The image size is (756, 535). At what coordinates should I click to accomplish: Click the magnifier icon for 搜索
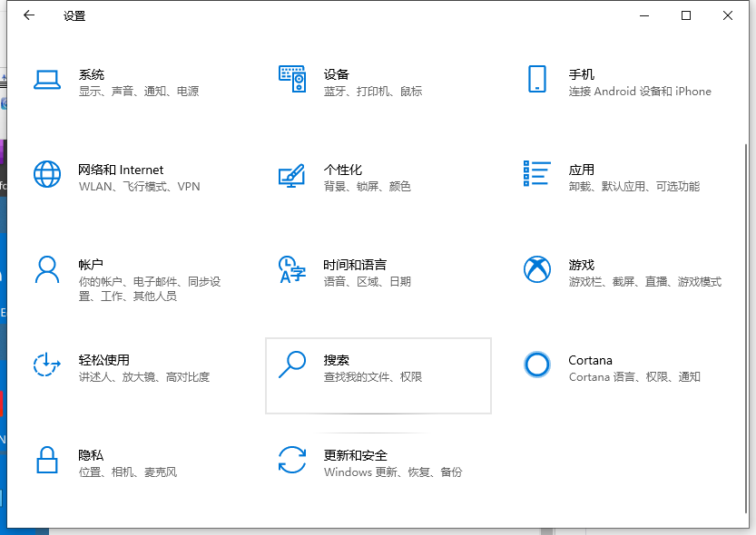coord(292,365)
